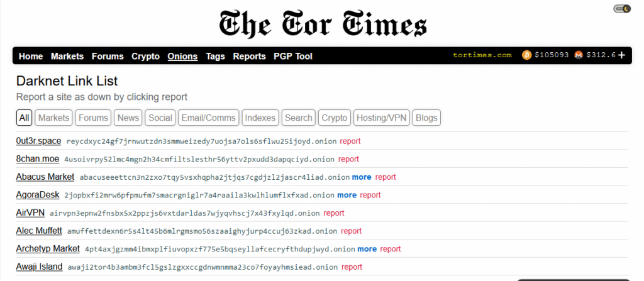Show more for Abacus Market
644x281 pixels.
pyautogui.click(x=362, y=177)
